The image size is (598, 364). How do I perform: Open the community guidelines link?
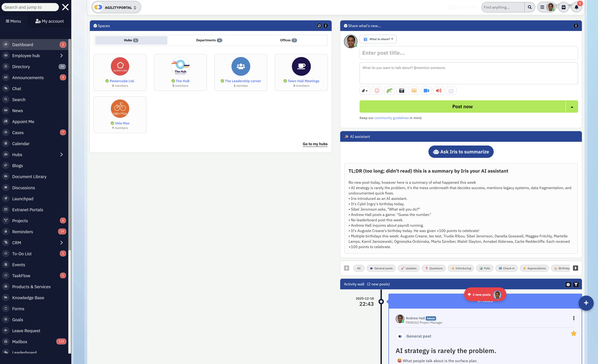[x=391, y=118]
